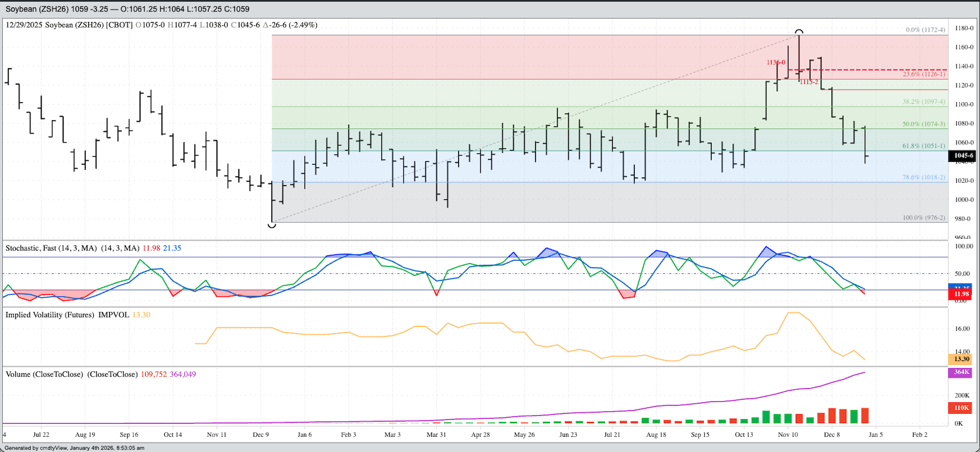Click the red 11.98 stochastic value badge

pyautogui.click(x=961, y=294)
